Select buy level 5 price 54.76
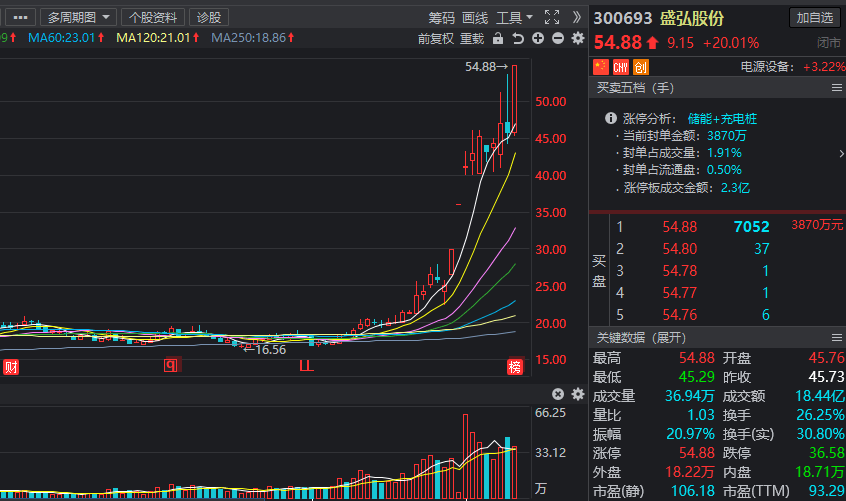Image resolution: width=846 pixels, height=501 pixels. click(680, 315)
